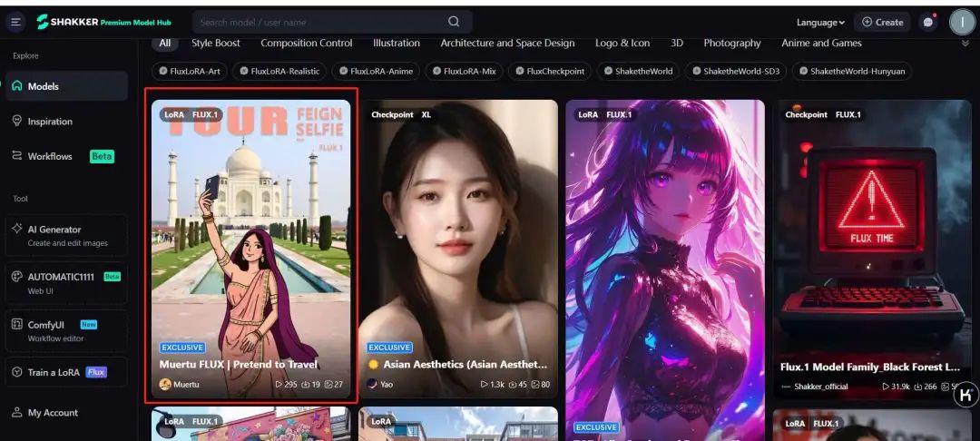Click the 1.3k run count
This screenshot has width=980, height=441.
493,385
